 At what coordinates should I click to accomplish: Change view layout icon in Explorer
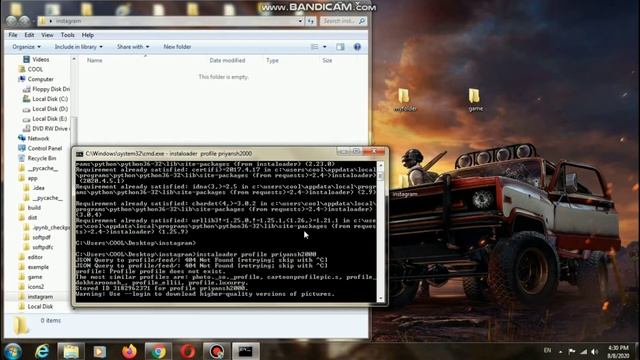pyautogui.click(x=314, y=47)
